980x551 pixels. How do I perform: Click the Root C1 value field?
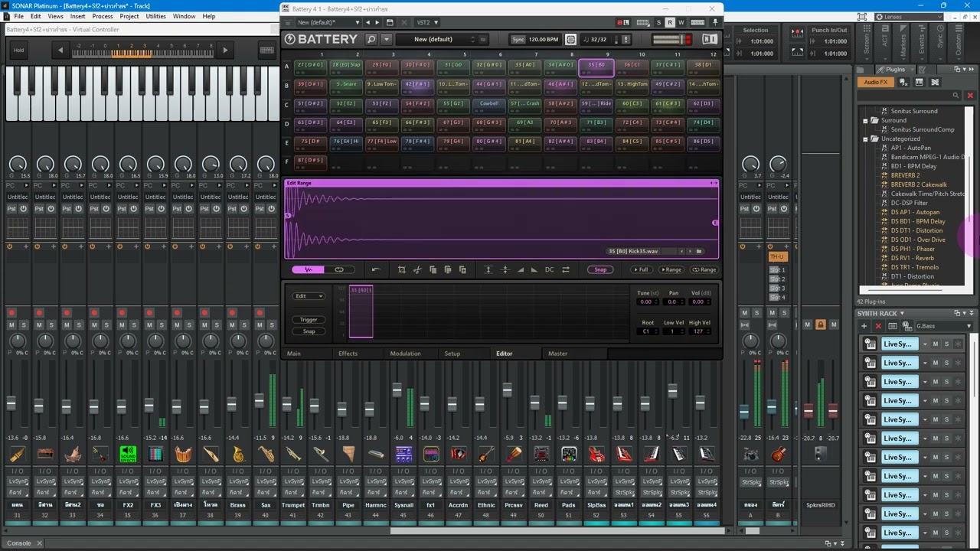click(x=647, y=331)
